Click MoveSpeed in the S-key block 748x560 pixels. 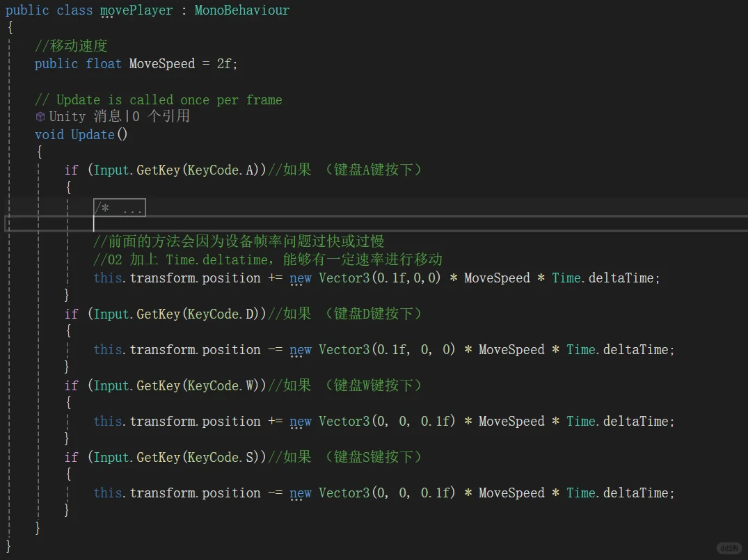(x=511, y=493)
